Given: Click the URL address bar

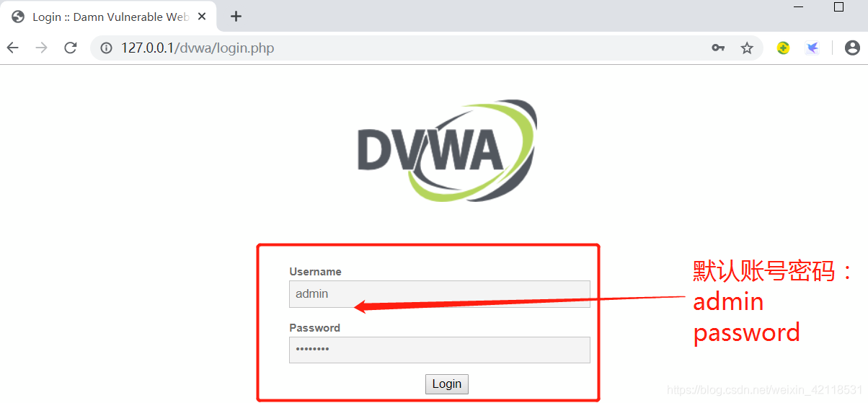Looking at the screenshot, I should pyautogui.click(x=404, y=48).
